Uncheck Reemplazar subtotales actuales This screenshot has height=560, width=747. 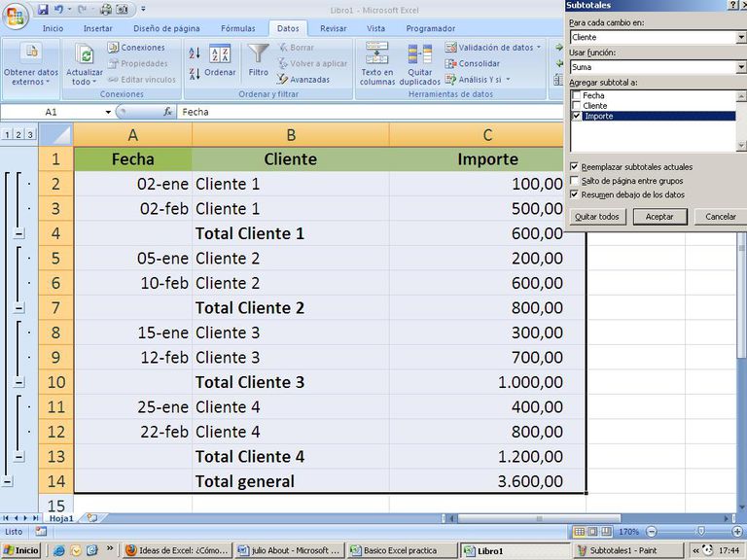point(575,167)
